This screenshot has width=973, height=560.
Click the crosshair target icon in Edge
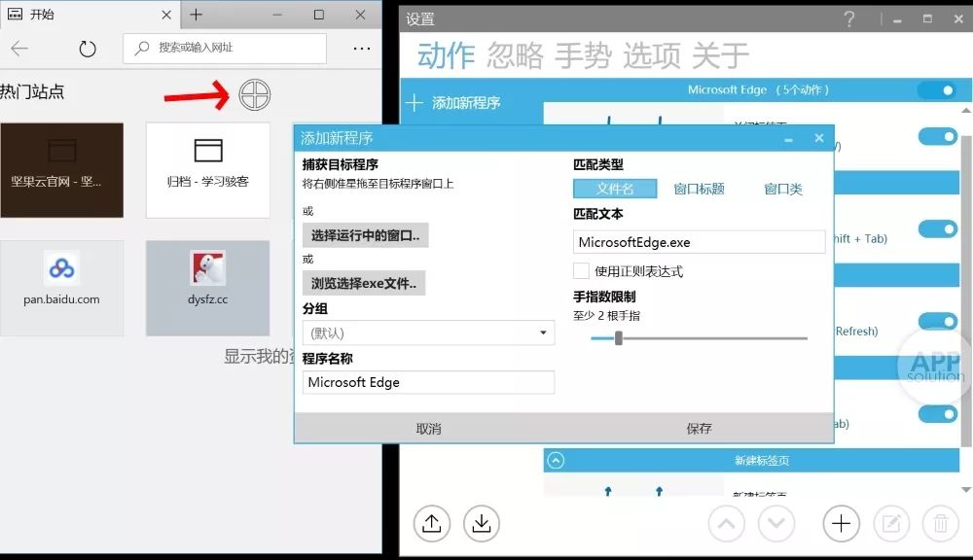pos(255,95)
